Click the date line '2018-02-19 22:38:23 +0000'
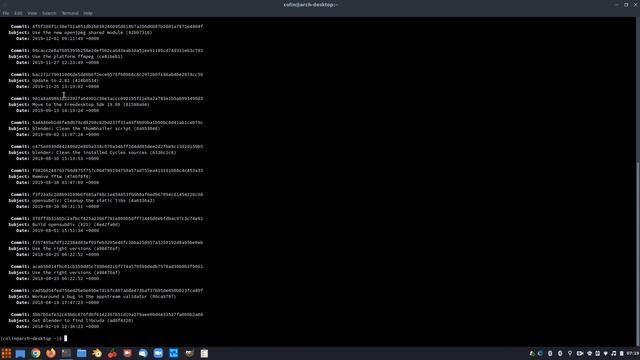The width and height of the screenshot is (640, 360). point(65,327)
